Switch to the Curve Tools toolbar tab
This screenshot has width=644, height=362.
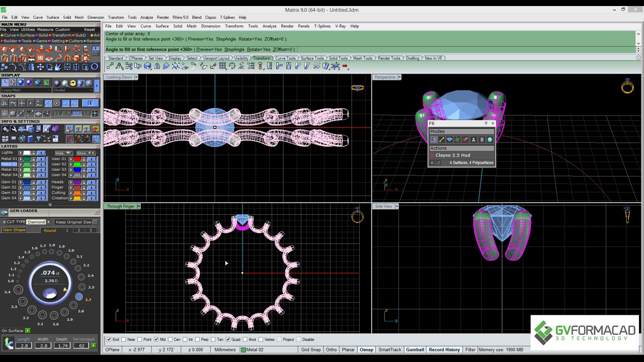[x=285, y=58]
